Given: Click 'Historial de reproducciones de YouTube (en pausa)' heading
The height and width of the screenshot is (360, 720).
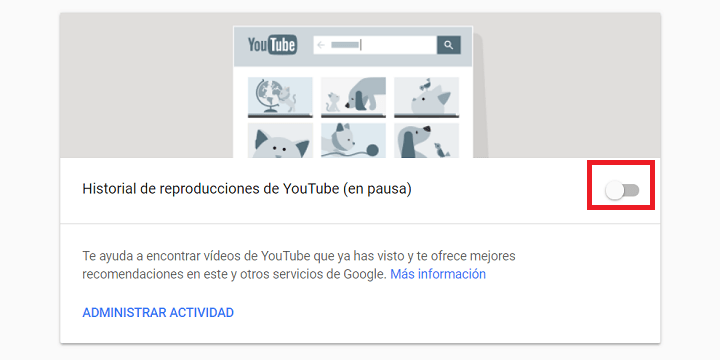Looking at the screenshot, I should [247, 189].
